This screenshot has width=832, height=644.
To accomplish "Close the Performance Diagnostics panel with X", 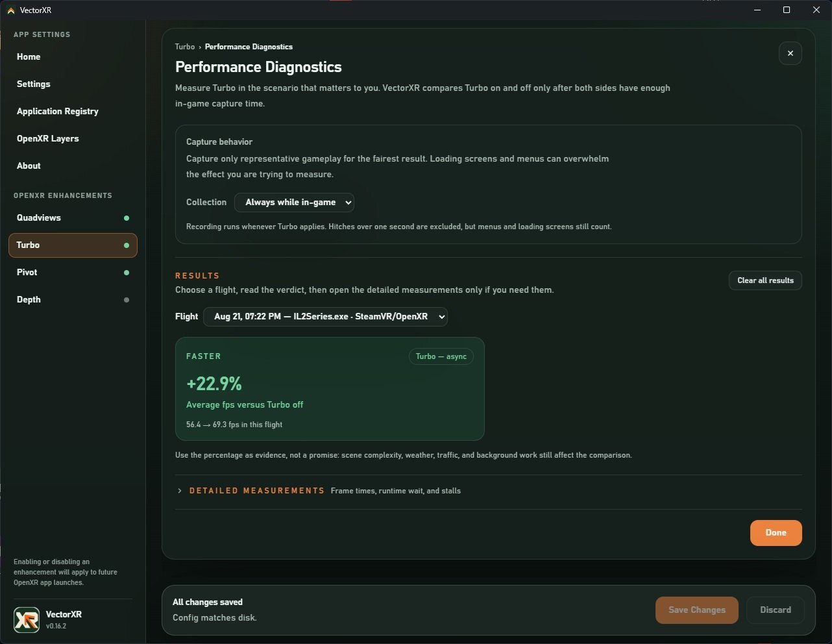I will (790, 53).
